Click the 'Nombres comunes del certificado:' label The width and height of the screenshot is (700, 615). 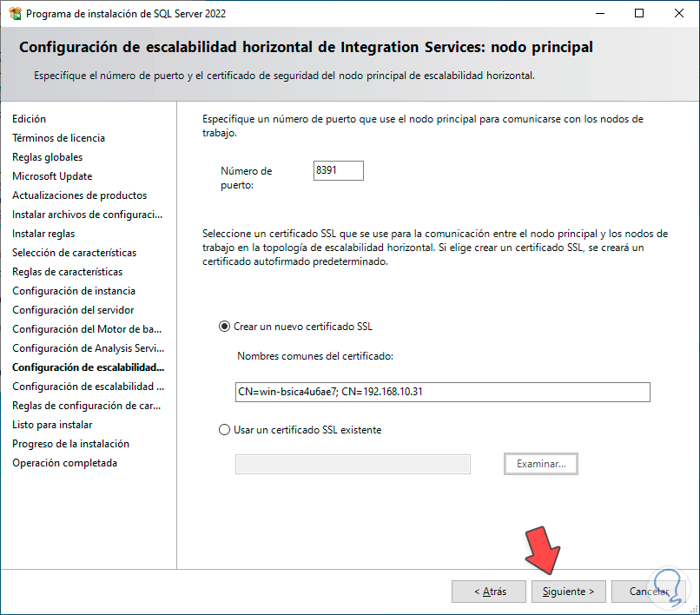pos(315,356)
